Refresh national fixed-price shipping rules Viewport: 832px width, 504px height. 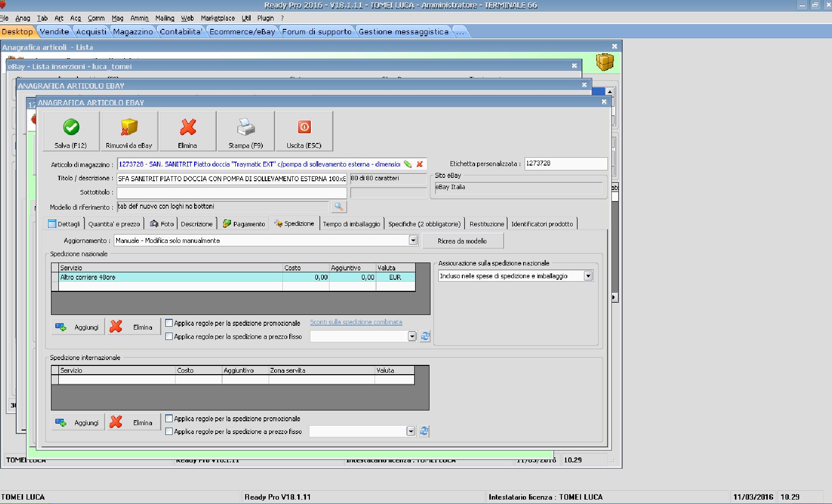(x=425, y=336)
